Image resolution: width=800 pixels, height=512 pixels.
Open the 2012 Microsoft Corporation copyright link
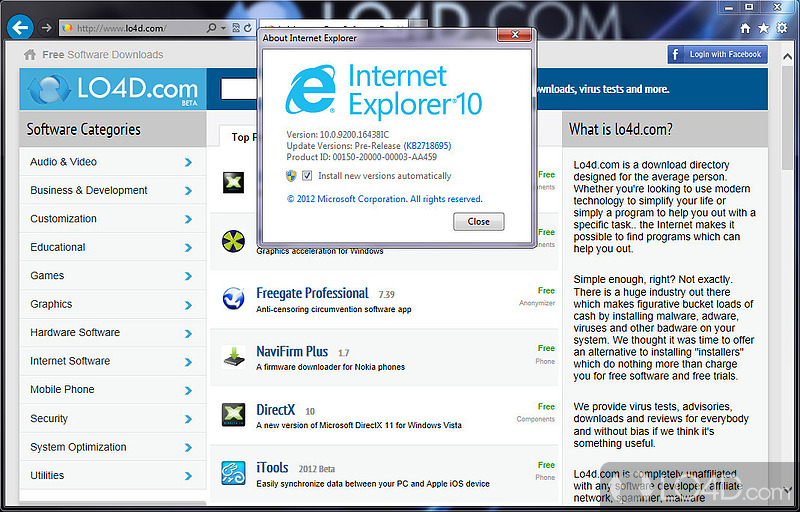coord(385,199)
